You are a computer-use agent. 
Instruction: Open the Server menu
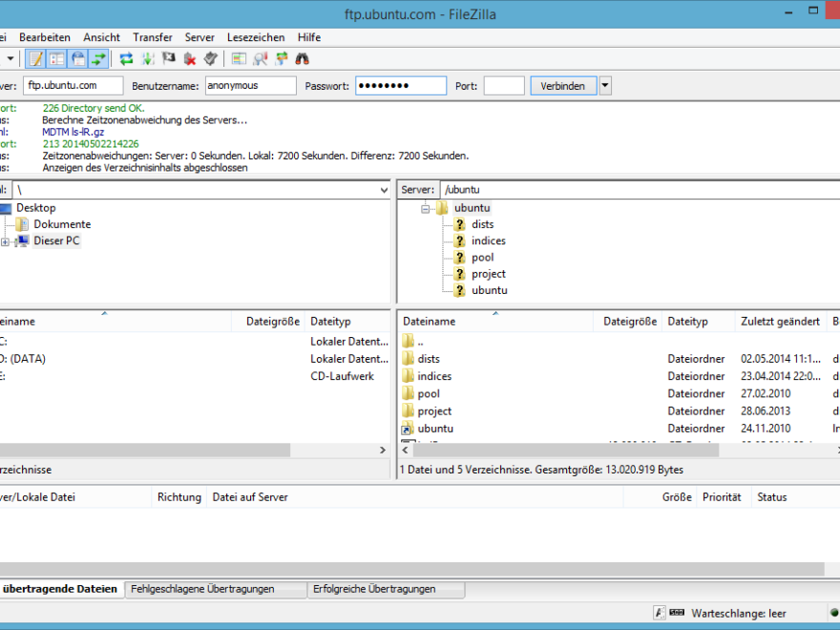tap(199, 37)
